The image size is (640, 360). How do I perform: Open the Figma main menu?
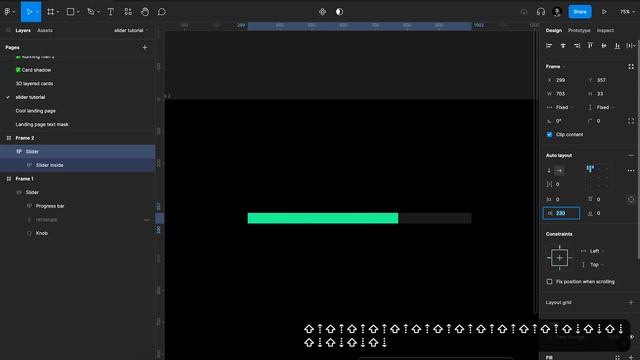pyautogui.click(x=7, y=12)
